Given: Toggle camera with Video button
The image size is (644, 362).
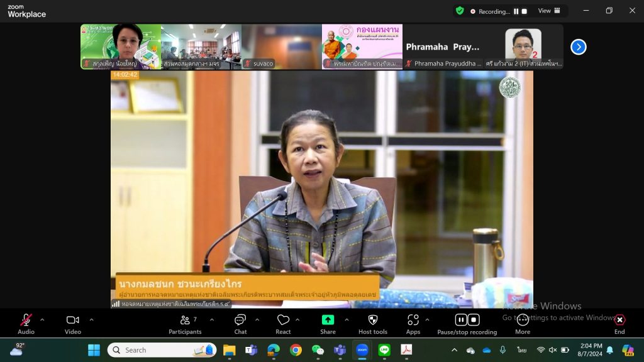Looking at the screenshot, I should click(73, 324).
